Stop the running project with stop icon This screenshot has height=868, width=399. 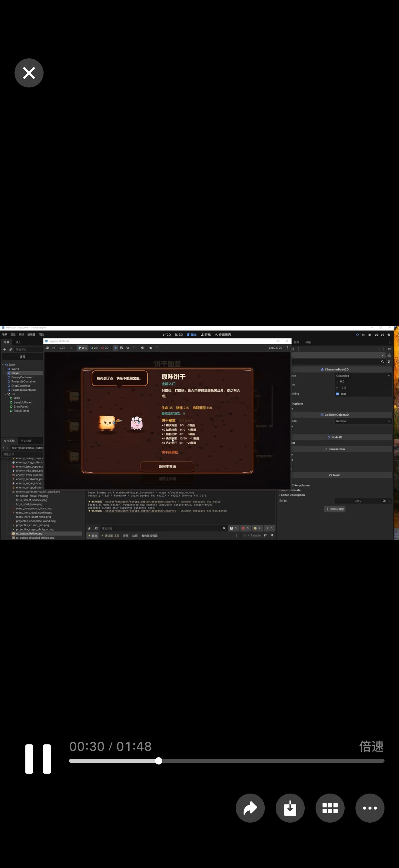coord(369,335)
